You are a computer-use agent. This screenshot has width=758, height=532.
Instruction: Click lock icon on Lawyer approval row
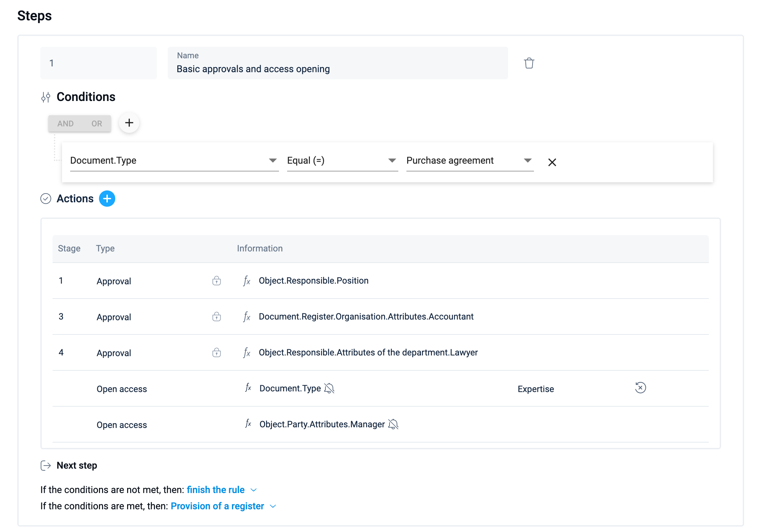tap(216, 352)
